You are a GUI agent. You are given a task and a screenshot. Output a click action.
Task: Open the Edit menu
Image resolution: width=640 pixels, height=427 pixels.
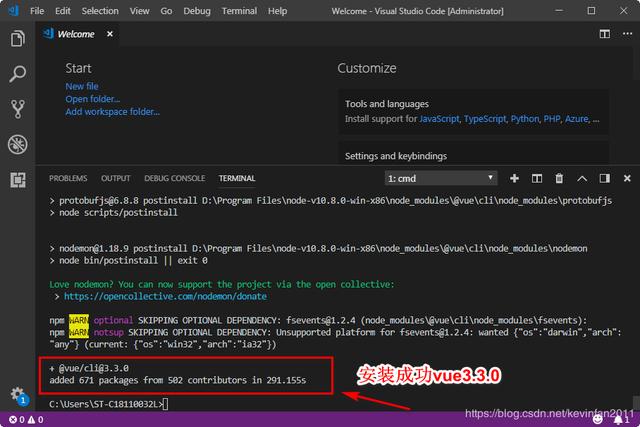[x=63, y=11]
